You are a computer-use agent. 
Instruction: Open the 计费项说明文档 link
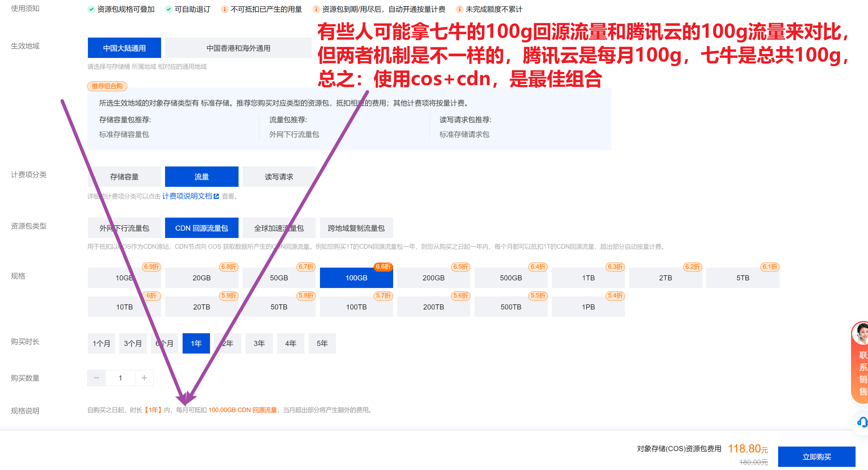click(188, 196)
